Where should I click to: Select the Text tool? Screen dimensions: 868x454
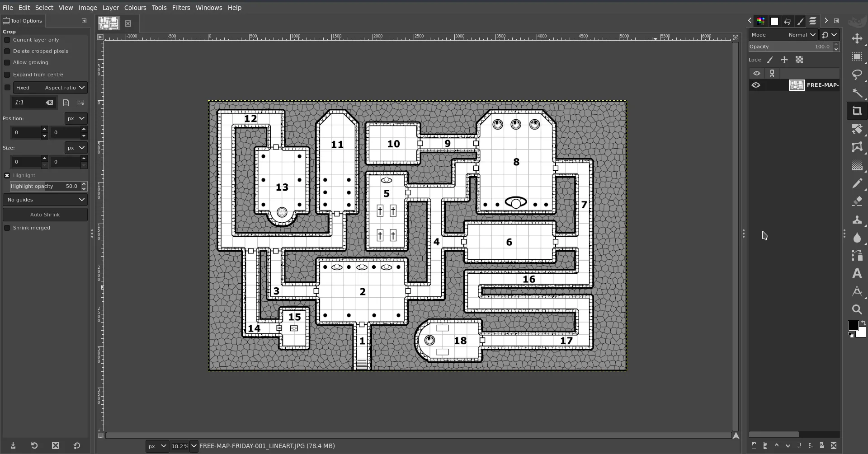[857, 273]
